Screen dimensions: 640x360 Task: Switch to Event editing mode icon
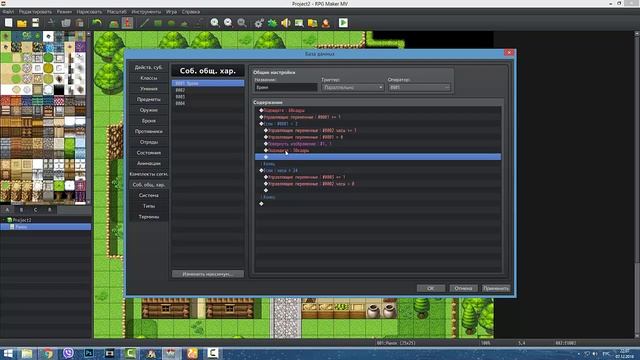tap(128, 23)
